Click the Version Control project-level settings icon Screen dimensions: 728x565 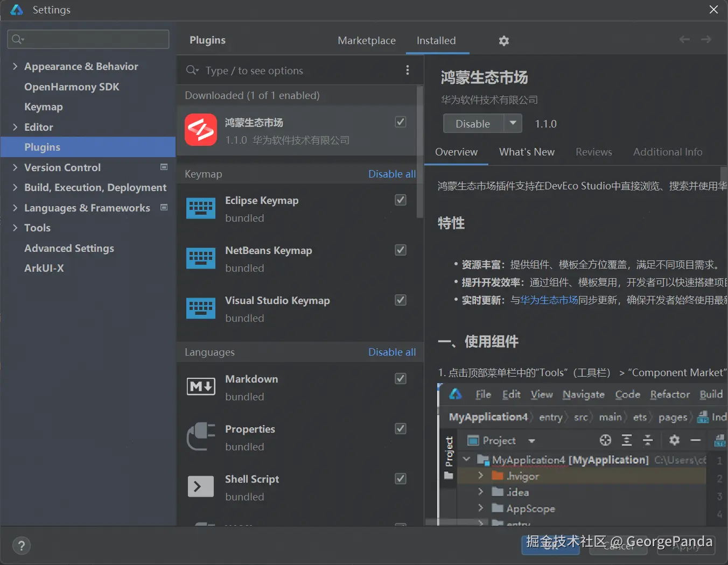click(x=164, y=167)
